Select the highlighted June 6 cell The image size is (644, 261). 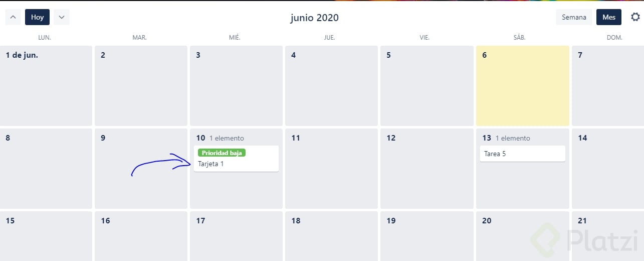click(x=522, y=90)
